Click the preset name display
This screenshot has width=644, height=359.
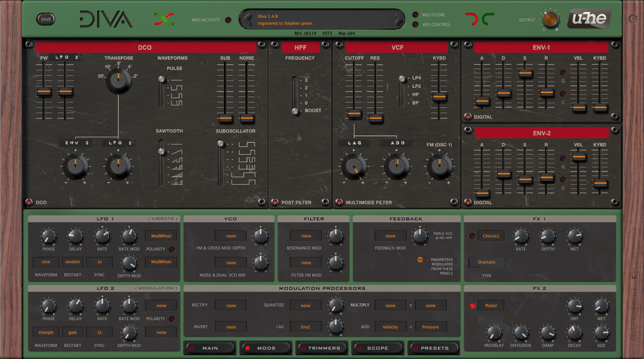click(322, 20)
